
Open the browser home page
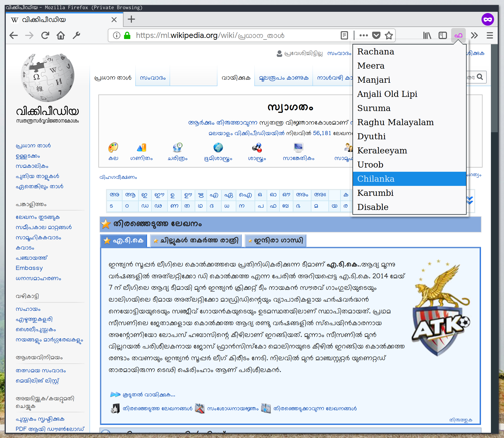point(61,35)
